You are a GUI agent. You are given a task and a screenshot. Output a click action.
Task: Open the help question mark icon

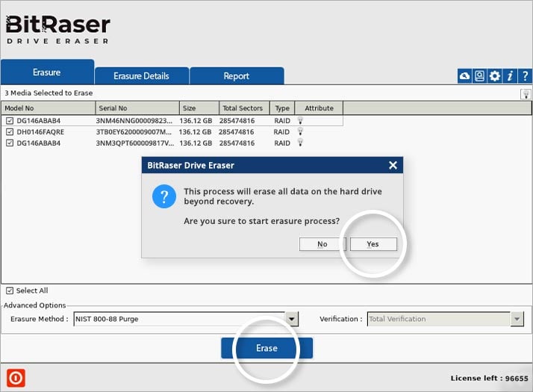point(525,76)
